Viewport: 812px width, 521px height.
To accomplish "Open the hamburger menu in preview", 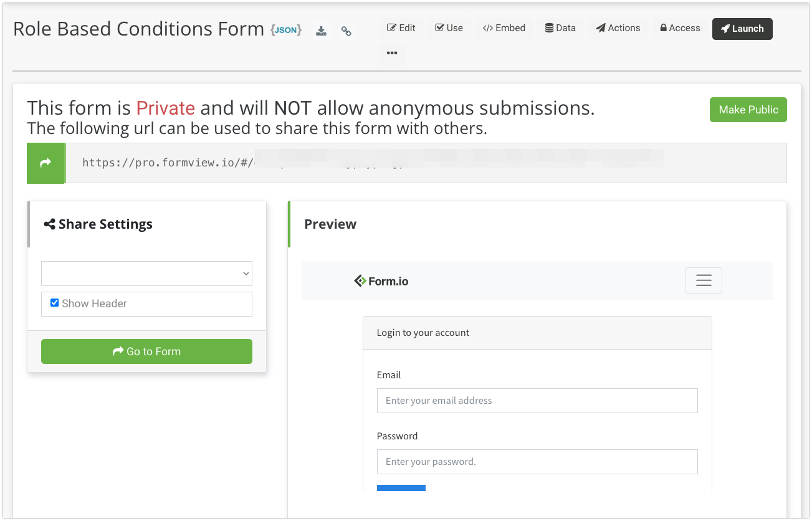I will 704,280.
